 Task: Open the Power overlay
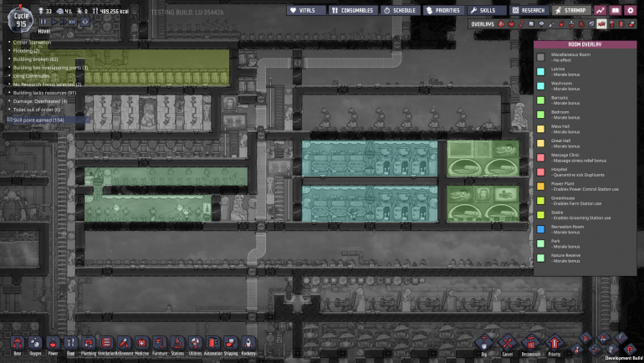[511, 23]
